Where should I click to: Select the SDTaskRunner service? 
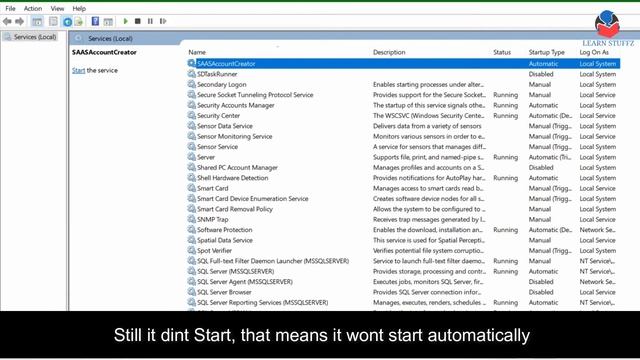[x=217, y=74]
